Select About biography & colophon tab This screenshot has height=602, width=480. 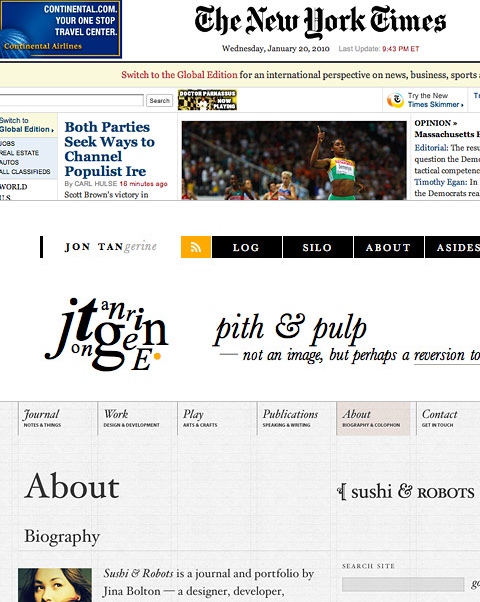(x=373, y=418)
